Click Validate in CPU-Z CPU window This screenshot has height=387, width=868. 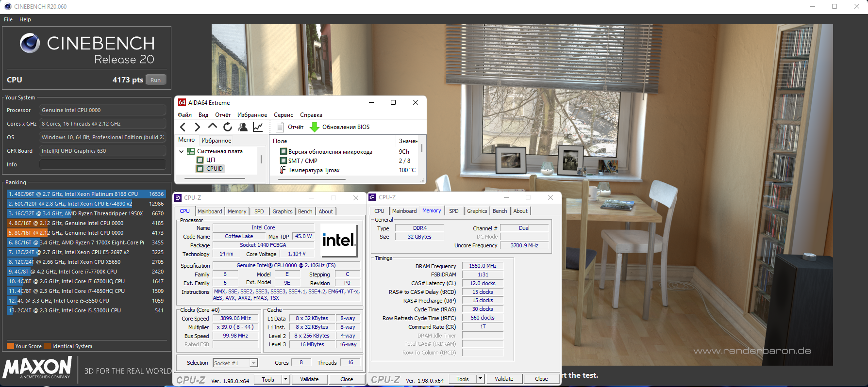point(309,379)
